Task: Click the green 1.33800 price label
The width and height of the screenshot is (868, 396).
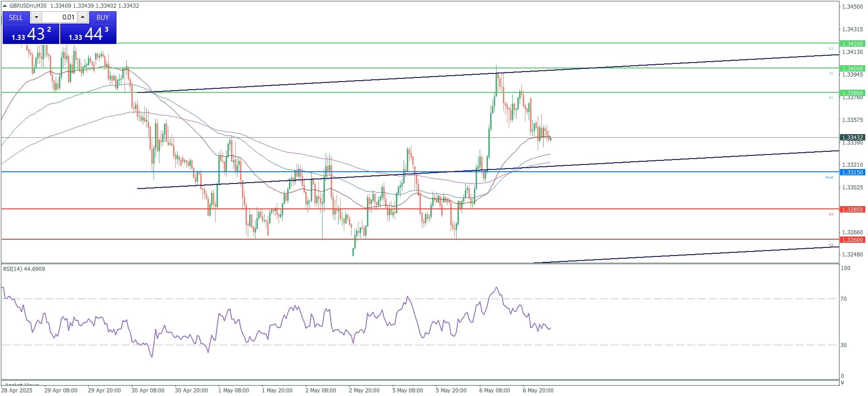Action: pyautogui.click(x=852, y=93)
